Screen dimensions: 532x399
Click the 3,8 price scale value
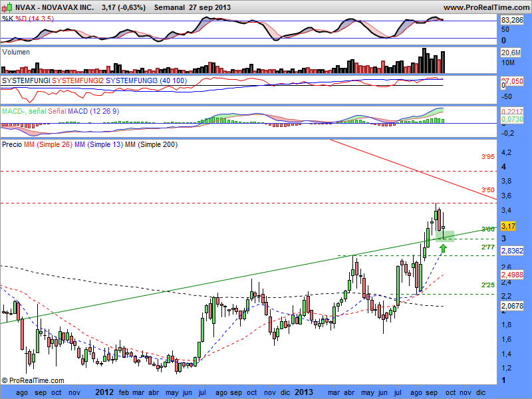pyautogui.click(x=506, y=181)
